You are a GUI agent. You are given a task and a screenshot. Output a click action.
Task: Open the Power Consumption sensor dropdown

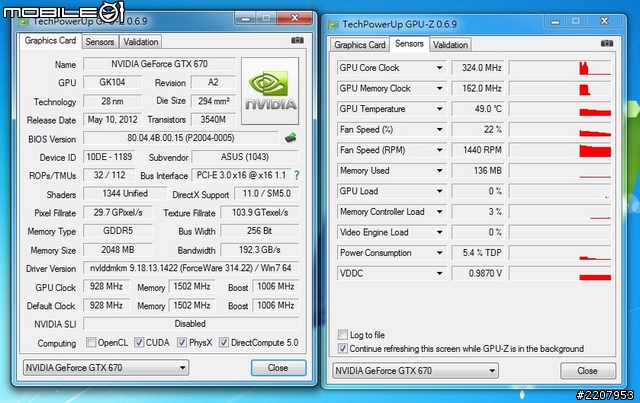click(x=440, y=253)
